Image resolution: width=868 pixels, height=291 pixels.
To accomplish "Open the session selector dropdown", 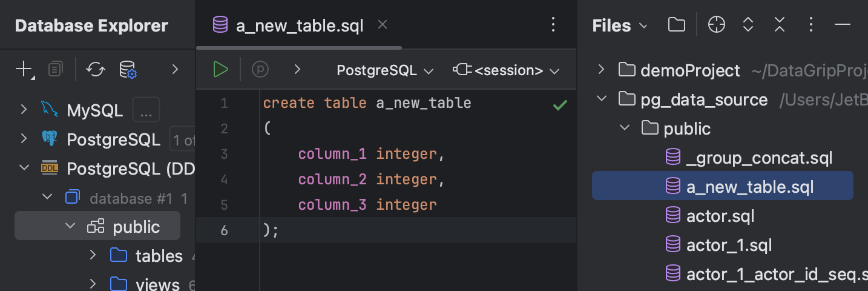I will (x=505, y=70).
